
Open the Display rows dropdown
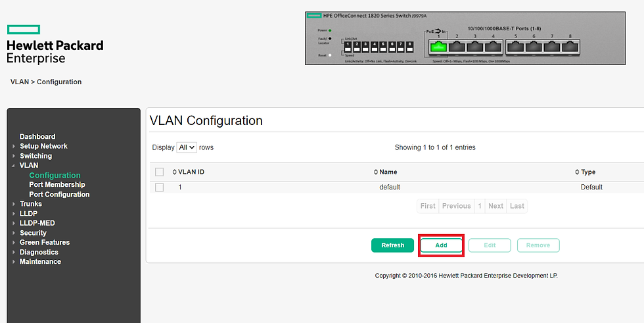[187, 147]
